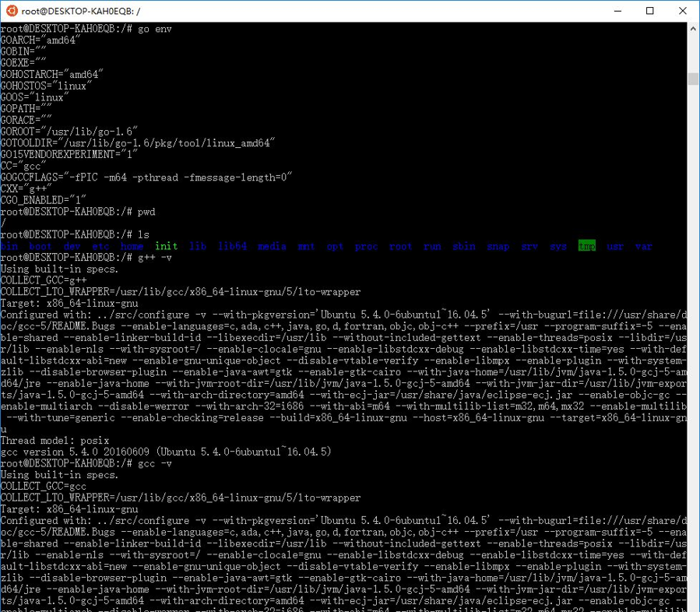Click the green 'init' entry
The image size is (700, 612).
pyautogui.click(x=166, y=246)
